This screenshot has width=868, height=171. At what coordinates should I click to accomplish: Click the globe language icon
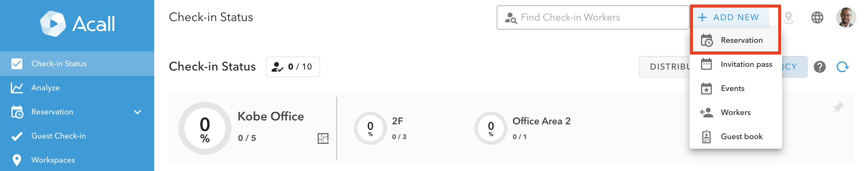(817, 17)
